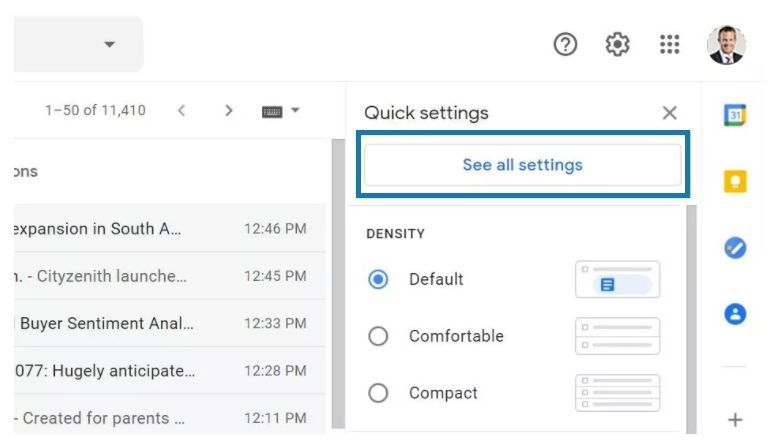Open Google Keep in side panel
This screenshot has height=447, width=773.
point(735,181)
